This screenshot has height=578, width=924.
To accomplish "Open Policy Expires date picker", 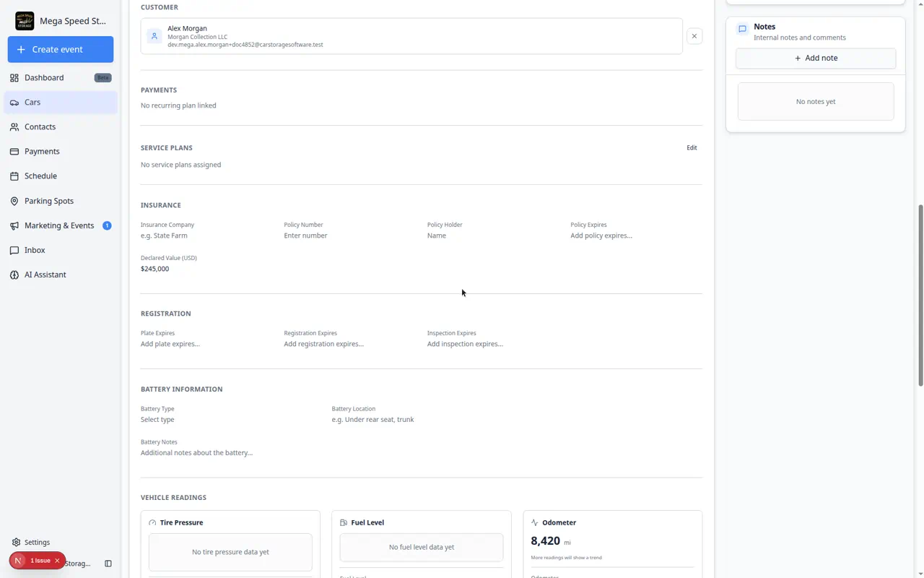I will point(635,236).
